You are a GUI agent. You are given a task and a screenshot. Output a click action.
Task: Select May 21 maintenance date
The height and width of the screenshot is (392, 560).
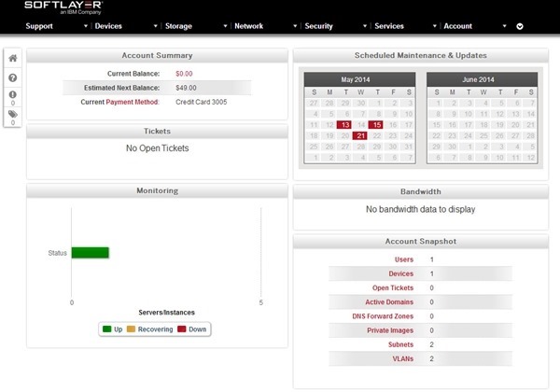tap(360, 136)
